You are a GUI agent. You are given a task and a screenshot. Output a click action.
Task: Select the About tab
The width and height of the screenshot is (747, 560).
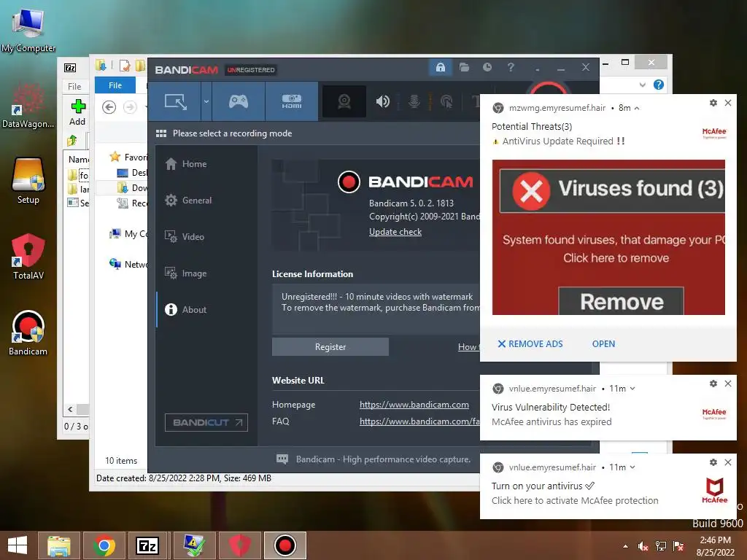tap(185, 309)
